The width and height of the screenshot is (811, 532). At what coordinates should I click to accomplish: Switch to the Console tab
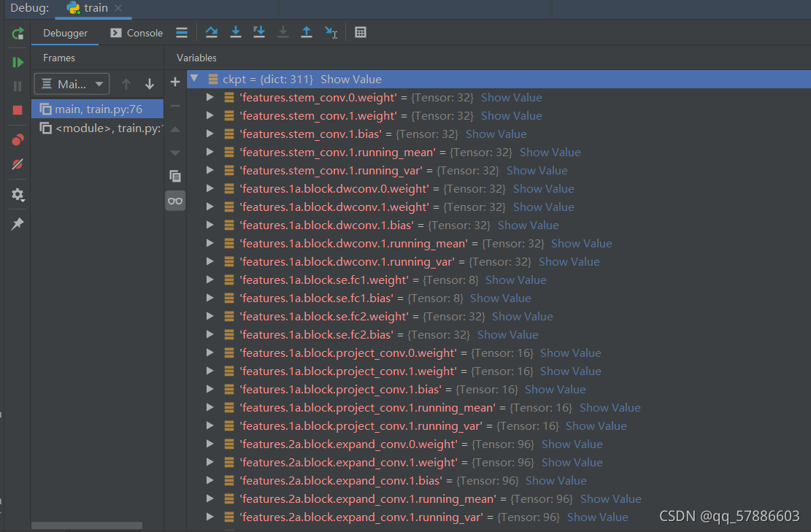137,33
